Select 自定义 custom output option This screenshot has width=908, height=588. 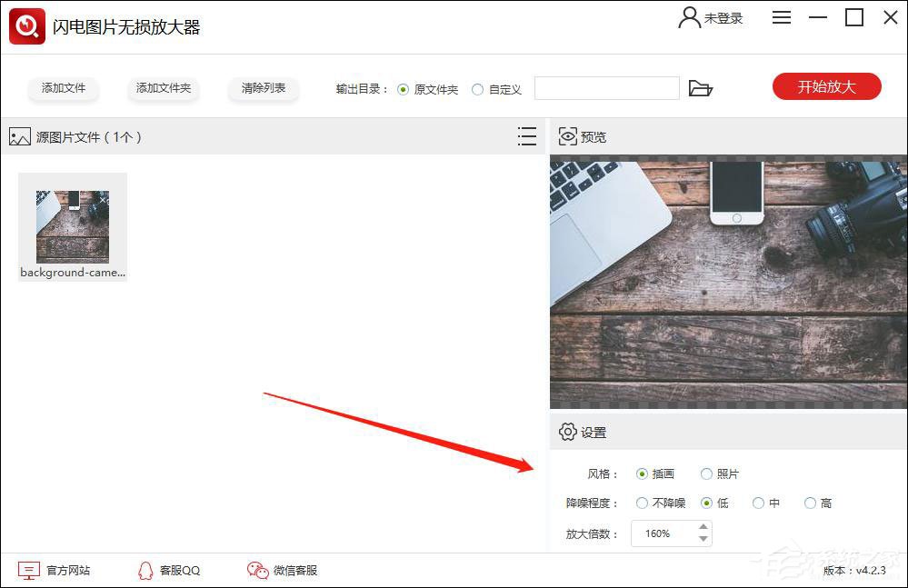pyautogui.click(x=477, y=88)
